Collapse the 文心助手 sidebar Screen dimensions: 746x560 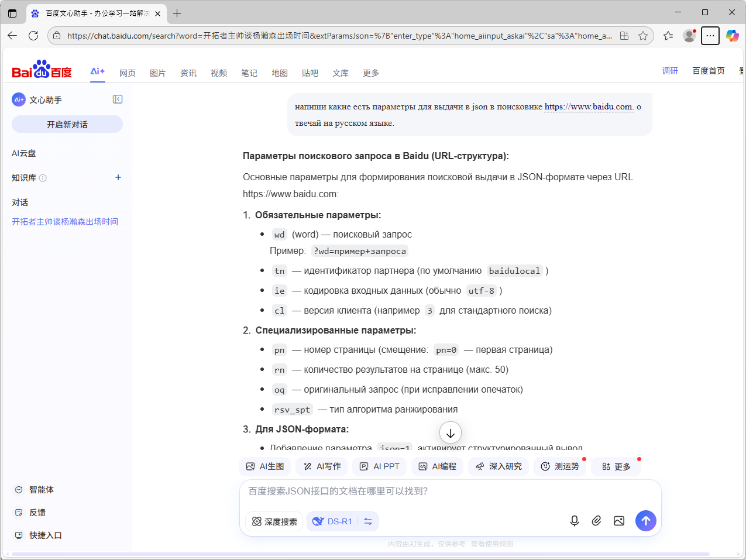coord(118,99)
